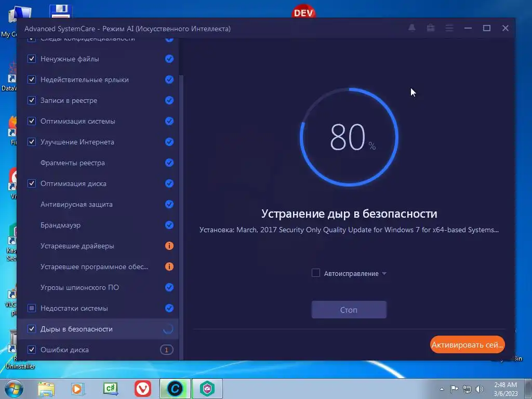The width and height of the screenshot is (532, 399).
Task: Show hidden tray icons arrow
Action: coord(442,389)
